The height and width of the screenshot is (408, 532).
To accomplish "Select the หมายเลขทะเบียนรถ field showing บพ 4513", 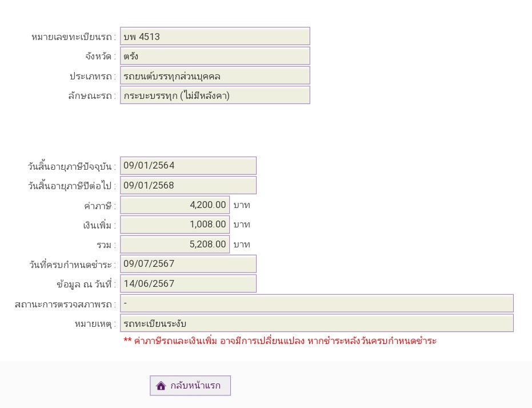I will coord(215,37).
